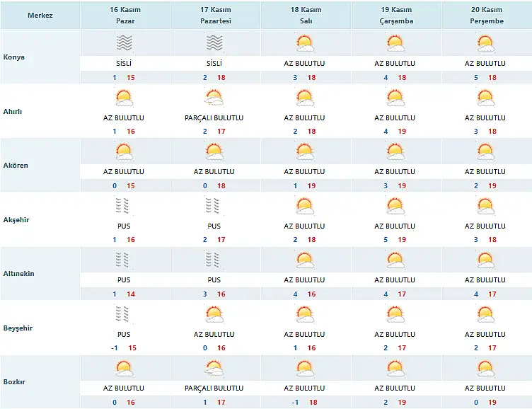Select Altınekin's haze icon for 17 Kasım
Image resolution: width=532 pixels, height=409 pixels.
(213, 260)
